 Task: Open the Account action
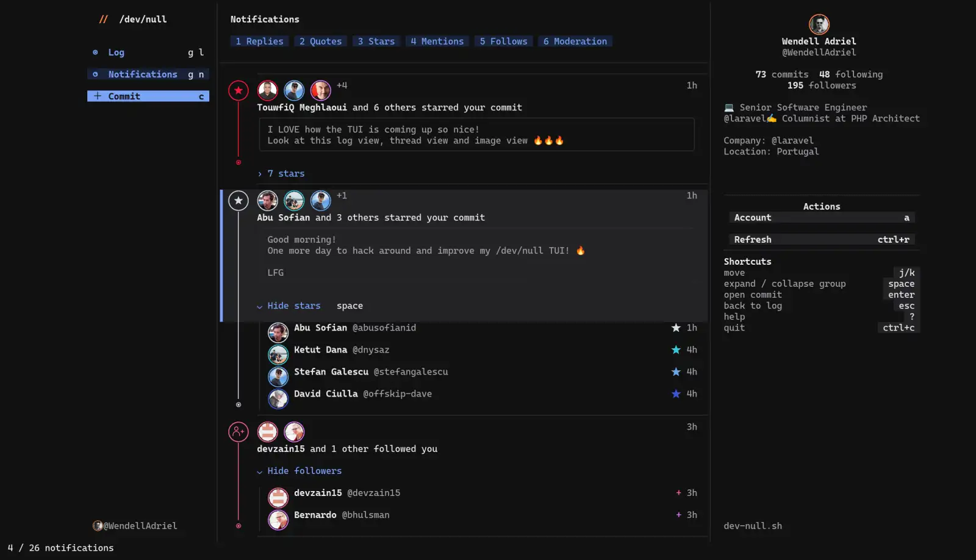coord(822,218)
